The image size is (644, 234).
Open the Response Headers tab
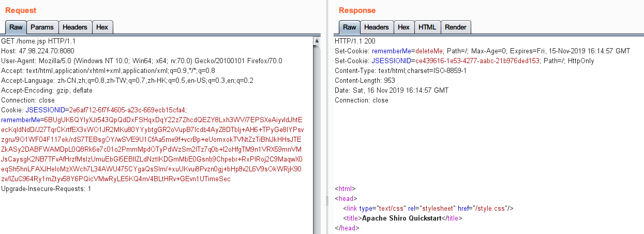point(377,27)
